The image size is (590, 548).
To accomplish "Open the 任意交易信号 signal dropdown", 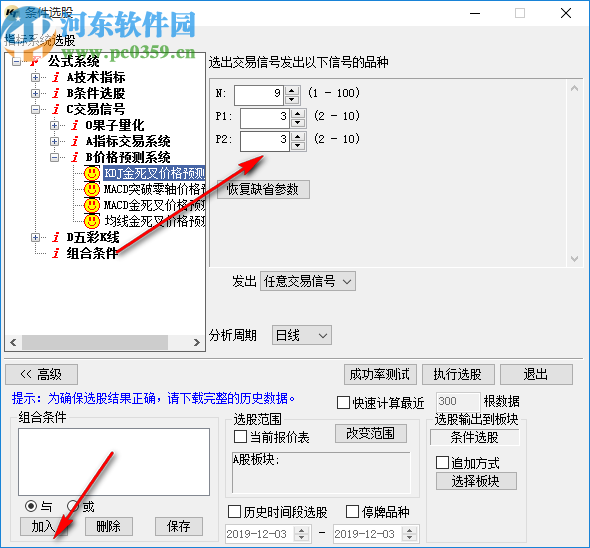I will point(308,281).
